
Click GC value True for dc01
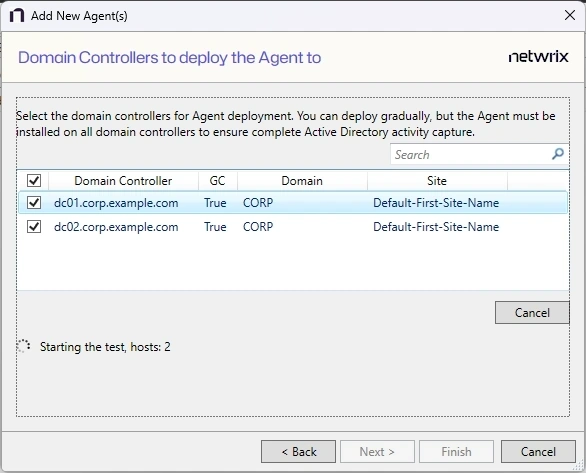pos(215,203)
